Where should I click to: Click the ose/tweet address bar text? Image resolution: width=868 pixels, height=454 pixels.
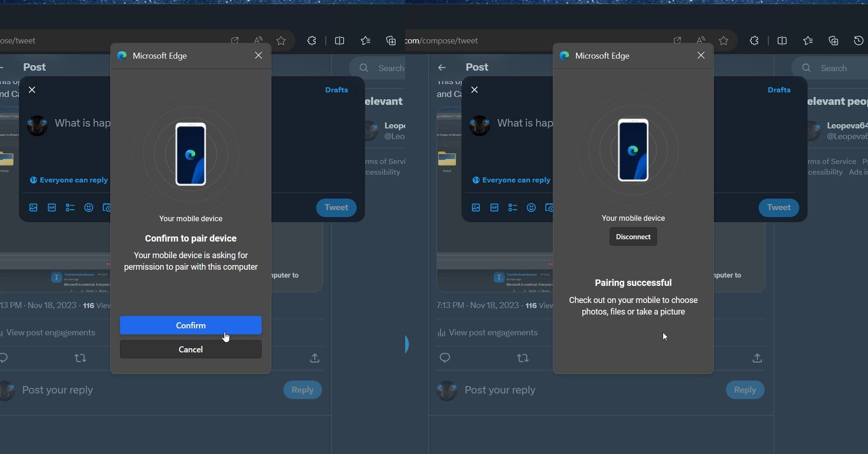click(x=18, y=41)
